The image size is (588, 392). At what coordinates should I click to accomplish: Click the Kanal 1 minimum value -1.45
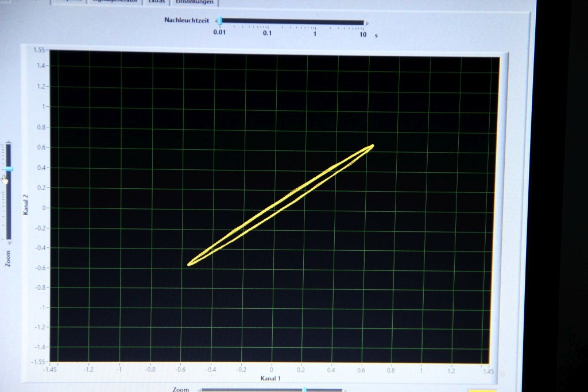coord(51,371)
